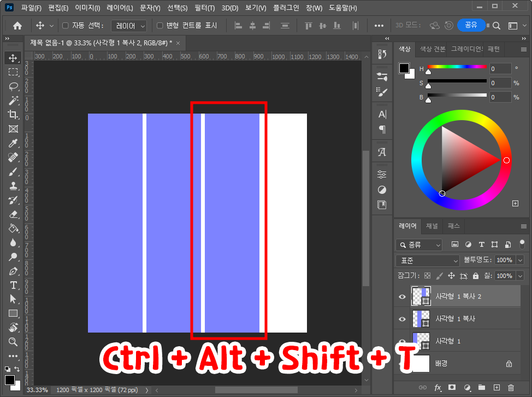Select the Zoom tool

tap(14, 341)
